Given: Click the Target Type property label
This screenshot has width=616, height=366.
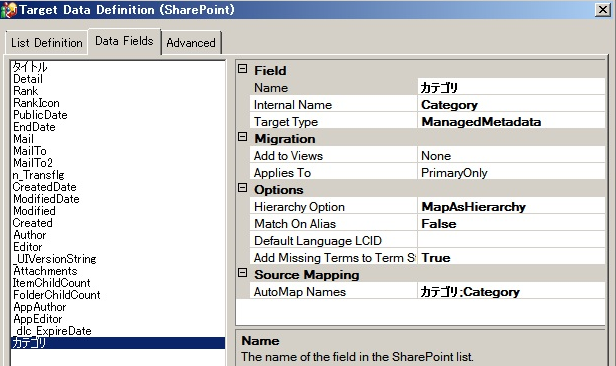Looking at the screenshot, I should [x=286, y=122].
